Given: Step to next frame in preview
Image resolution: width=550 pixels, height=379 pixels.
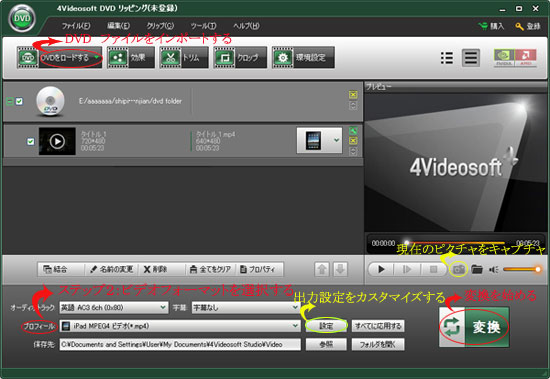Looking at the screenshot, I should pyautogui.click(x=407, y=270).
